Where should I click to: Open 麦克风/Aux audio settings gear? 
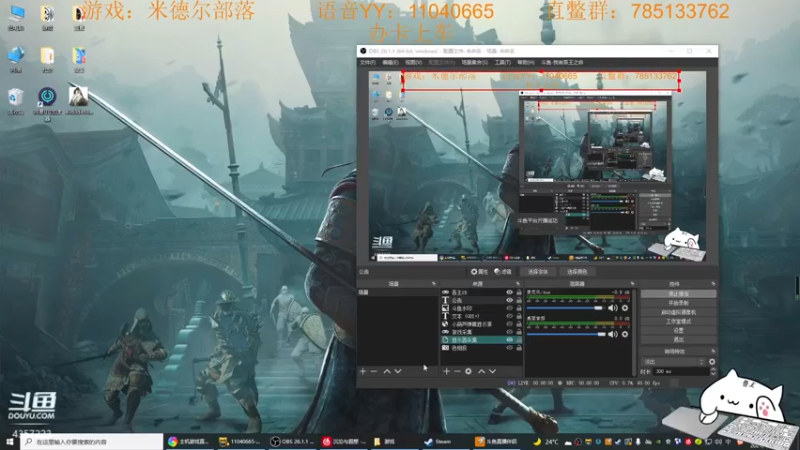(625, 308)
